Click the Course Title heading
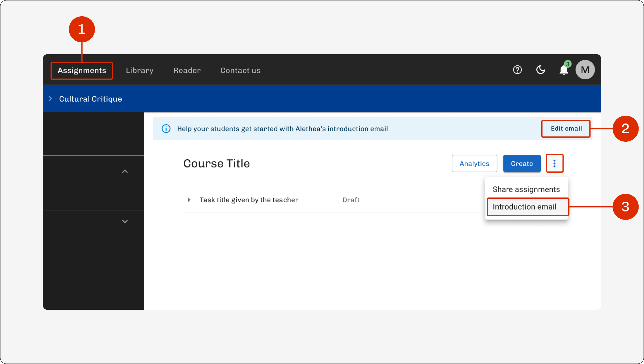 pyautogui.click(x=217, y=163)
